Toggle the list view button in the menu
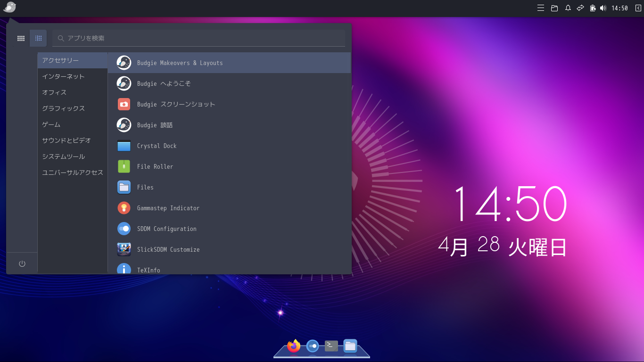 coord(38,38)
